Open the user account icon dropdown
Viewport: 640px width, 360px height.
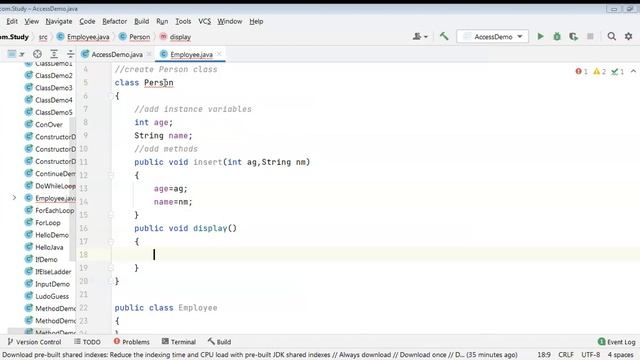(x=420, y=37)
